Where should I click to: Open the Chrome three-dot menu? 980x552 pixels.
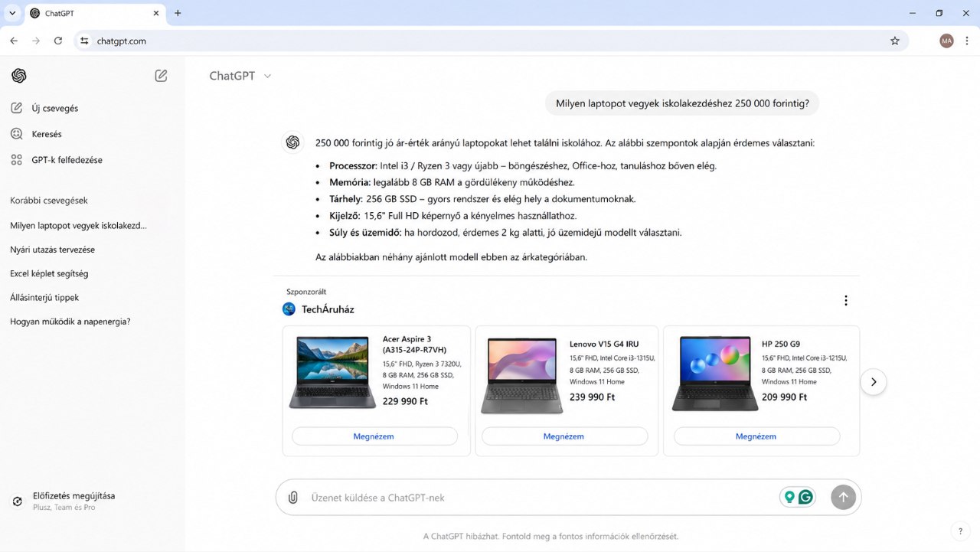pos(967,41)
